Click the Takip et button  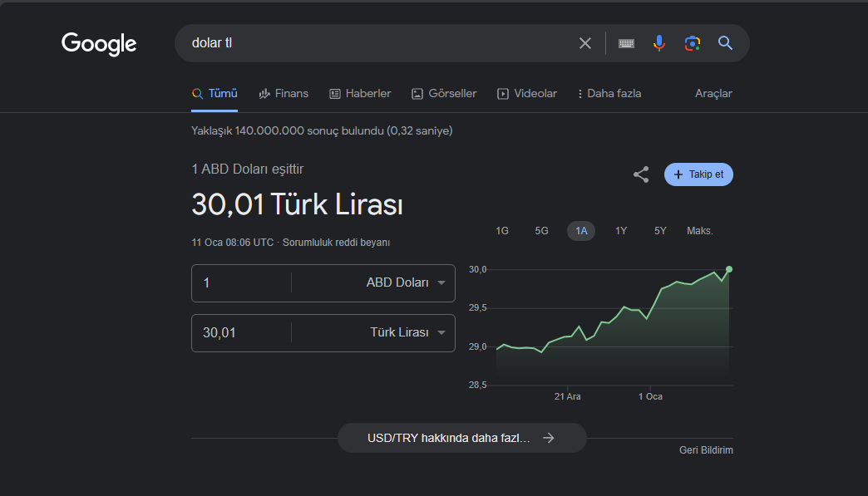pos(698,174)
